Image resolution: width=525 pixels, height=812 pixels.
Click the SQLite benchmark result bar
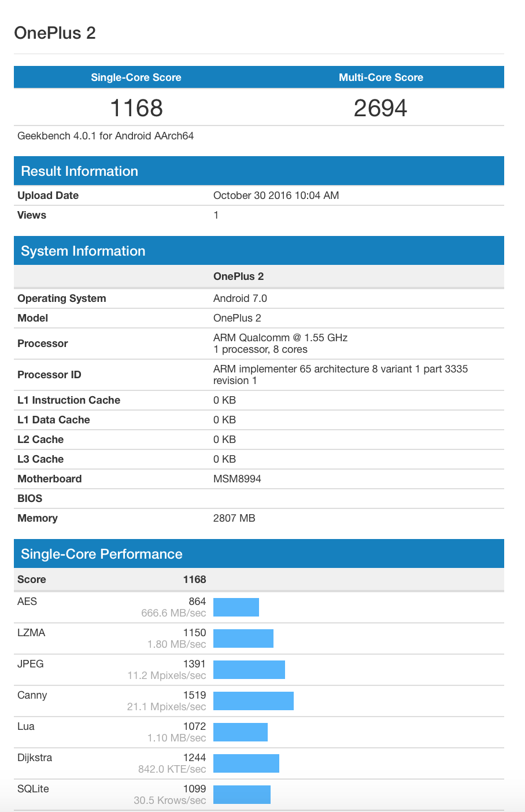[x=242, y=795]
